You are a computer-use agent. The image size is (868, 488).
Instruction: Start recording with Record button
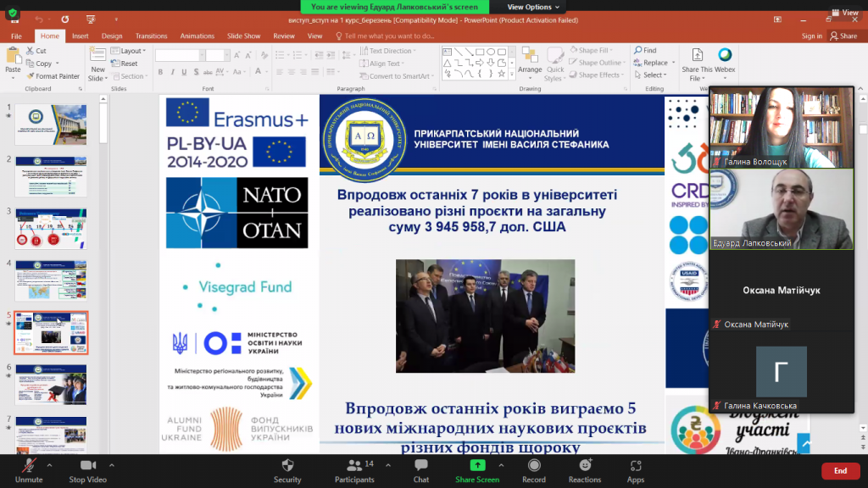tap(534, 469)
